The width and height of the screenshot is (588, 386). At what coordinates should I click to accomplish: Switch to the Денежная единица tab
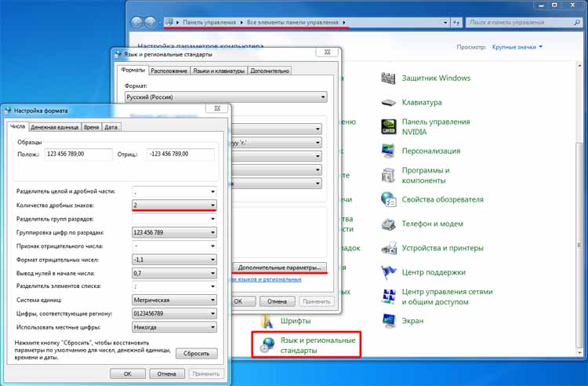pyautogui.click(x=55, y=127)
